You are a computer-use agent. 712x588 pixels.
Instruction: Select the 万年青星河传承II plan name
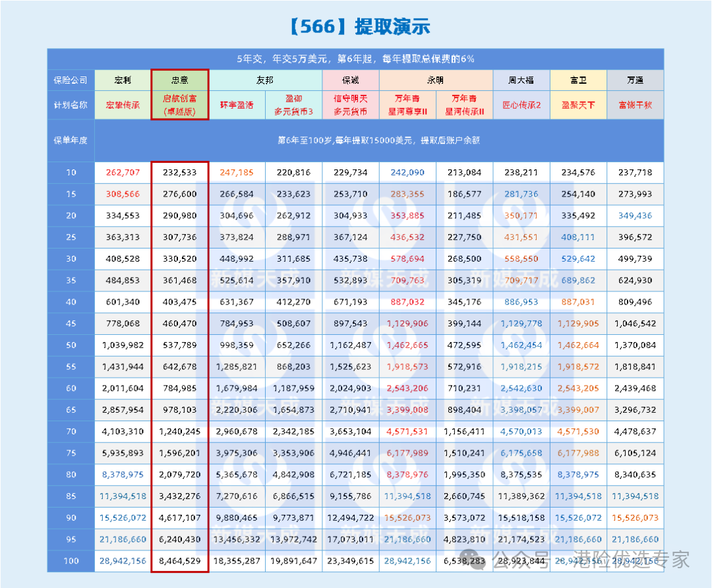pyautogui.click(x=465, y=105)
